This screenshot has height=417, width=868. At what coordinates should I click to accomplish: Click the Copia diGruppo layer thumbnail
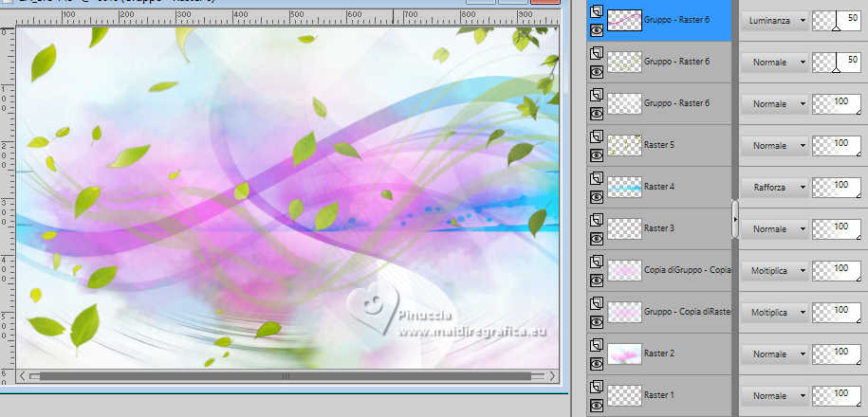pos(624,270)
